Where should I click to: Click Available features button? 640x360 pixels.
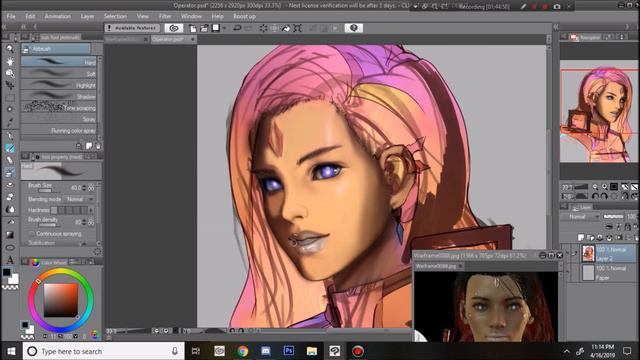(132, 28)
